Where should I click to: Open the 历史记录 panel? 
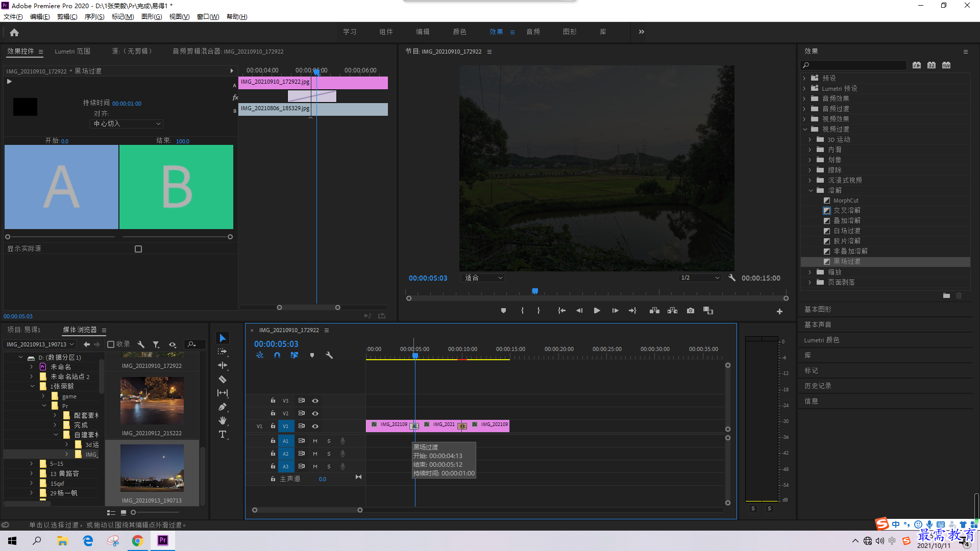[818, 386]
